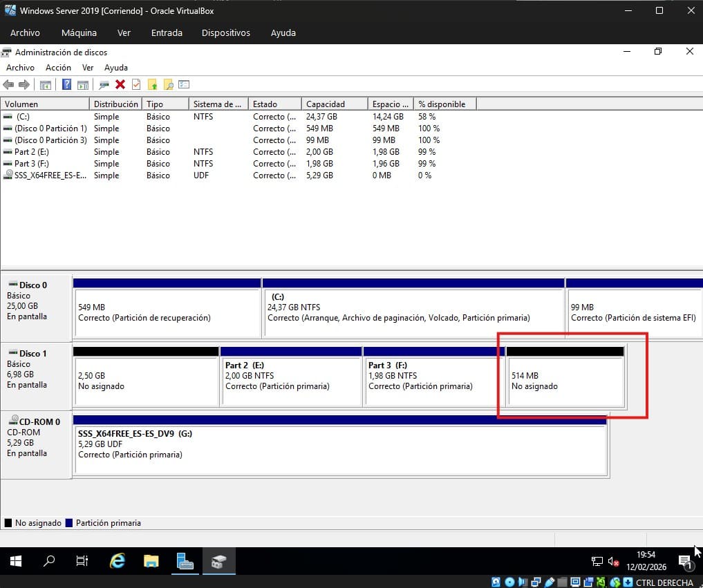Click the Back arrow in the toolbar

pyautogui.click(x=8, y=84)
